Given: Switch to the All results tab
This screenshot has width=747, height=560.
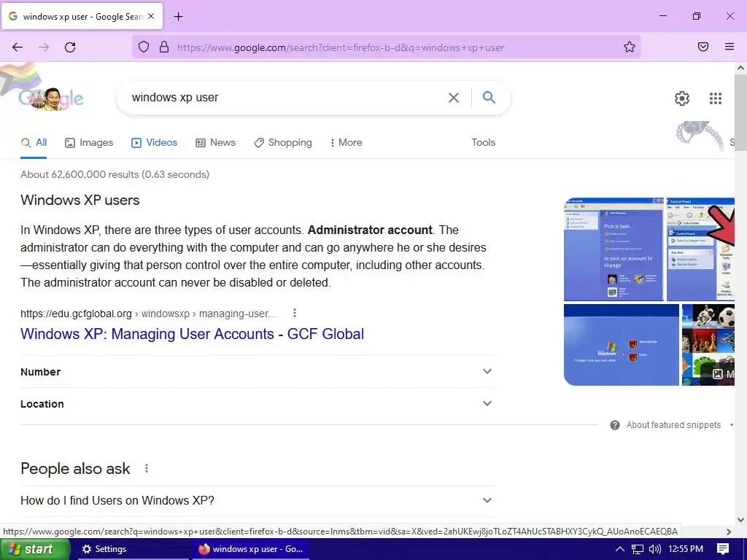Looking at the screenshot, I should pos(34,142).
